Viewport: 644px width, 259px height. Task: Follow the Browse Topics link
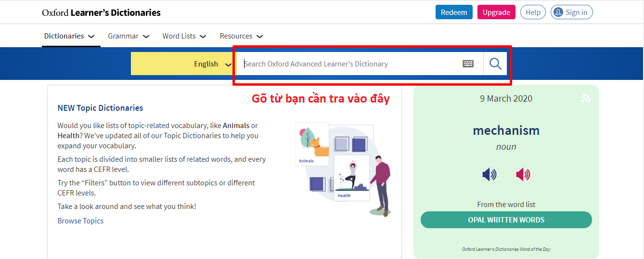tap(80, 221)
